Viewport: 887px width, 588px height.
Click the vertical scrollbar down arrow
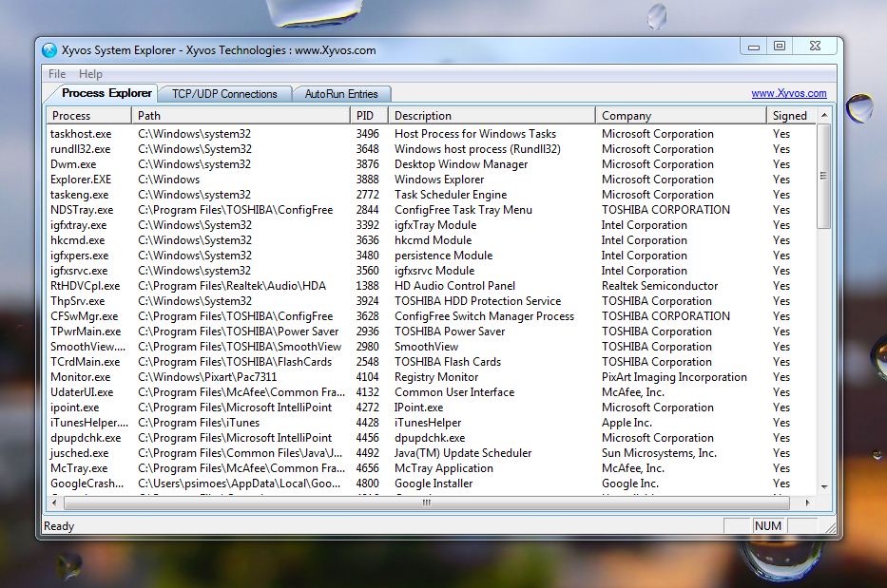click(824, 486)
